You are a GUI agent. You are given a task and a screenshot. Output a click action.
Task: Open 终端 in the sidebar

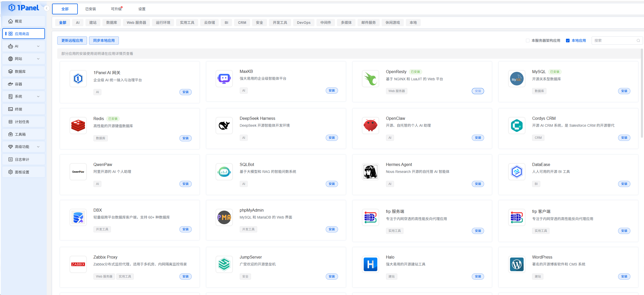(x=24, y=109)
